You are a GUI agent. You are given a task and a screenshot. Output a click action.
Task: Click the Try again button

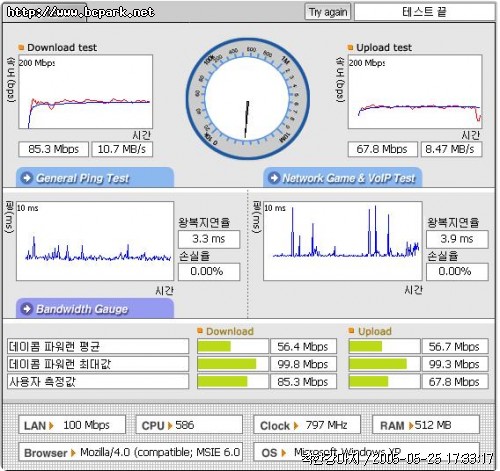(x=328, y=12)
